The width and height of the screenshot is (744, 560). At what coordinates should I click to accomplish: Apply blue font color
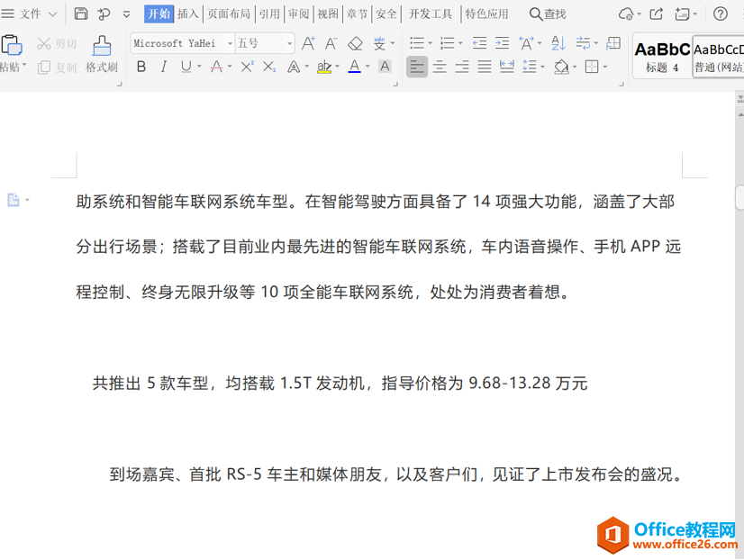point(355,67)
